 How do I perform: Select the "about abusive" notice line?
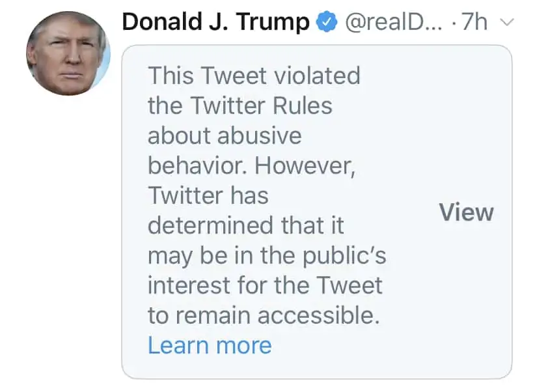point(225,135)
